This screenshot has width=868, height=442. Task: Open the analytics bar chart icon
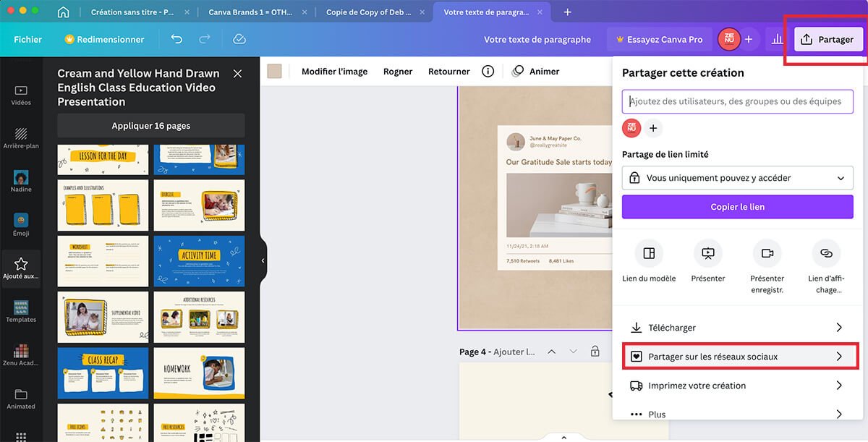[778, 39]
